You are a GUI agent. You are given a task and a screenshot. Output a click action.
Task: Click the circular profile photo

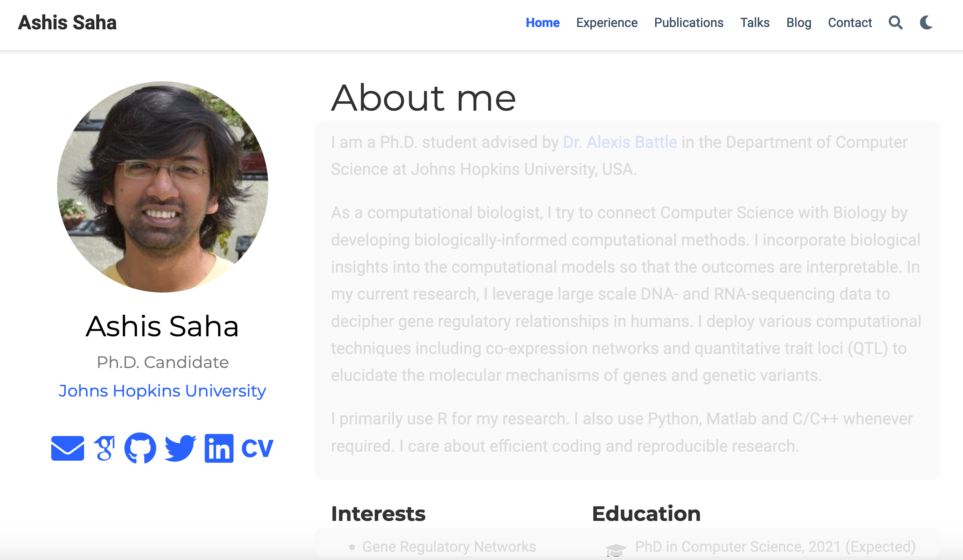(162, 187)
